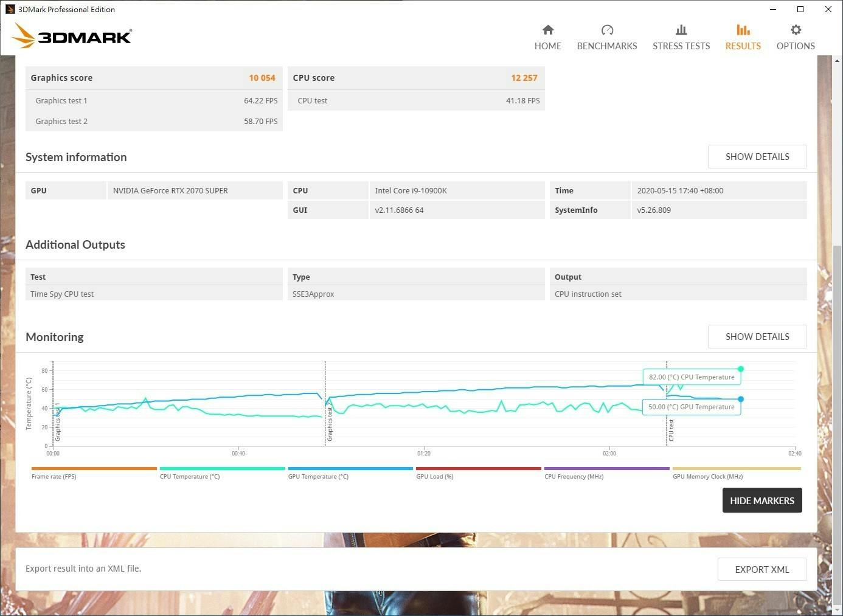Click the scrollbar down arrow
The width and height of the screenshot is (843, 616).
[x=838, y=610]
